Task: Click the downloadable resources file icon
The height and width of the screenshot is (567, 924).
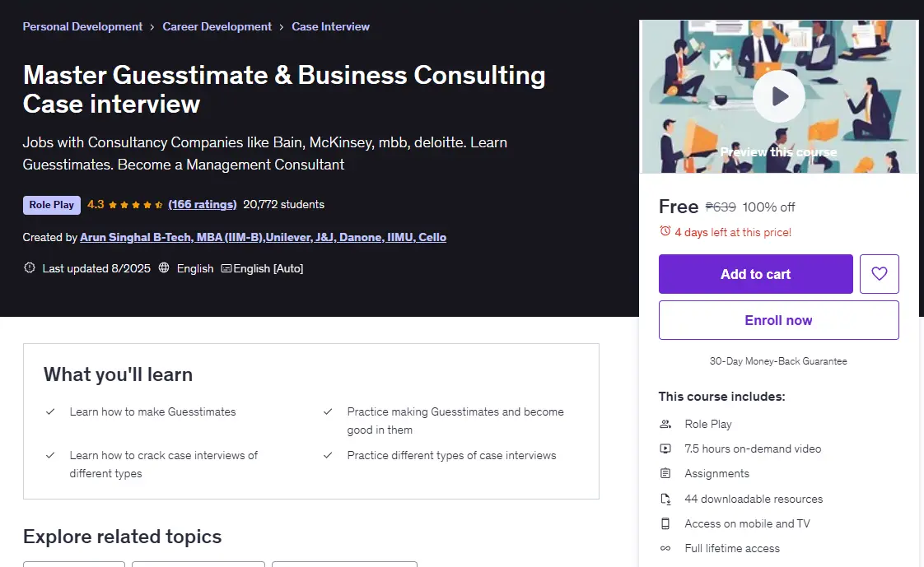Action: pos(665,499)
